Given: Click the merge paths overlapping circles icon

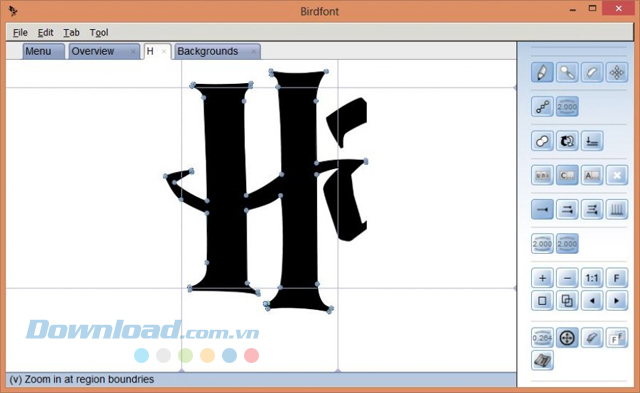Looking at the screenshot, I should tap(542, 141).
